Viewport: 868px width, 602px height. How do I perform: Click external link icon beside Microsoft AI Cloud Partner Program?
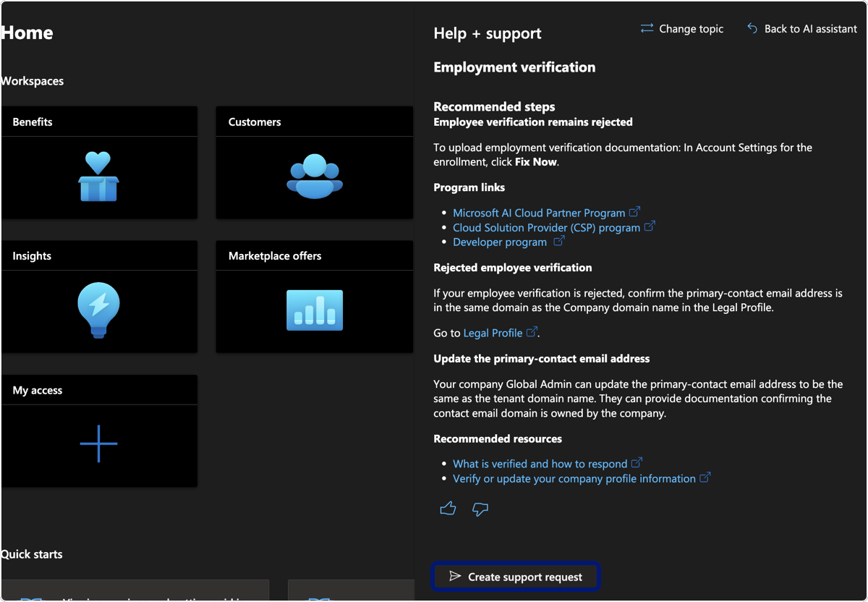[634, 212]
